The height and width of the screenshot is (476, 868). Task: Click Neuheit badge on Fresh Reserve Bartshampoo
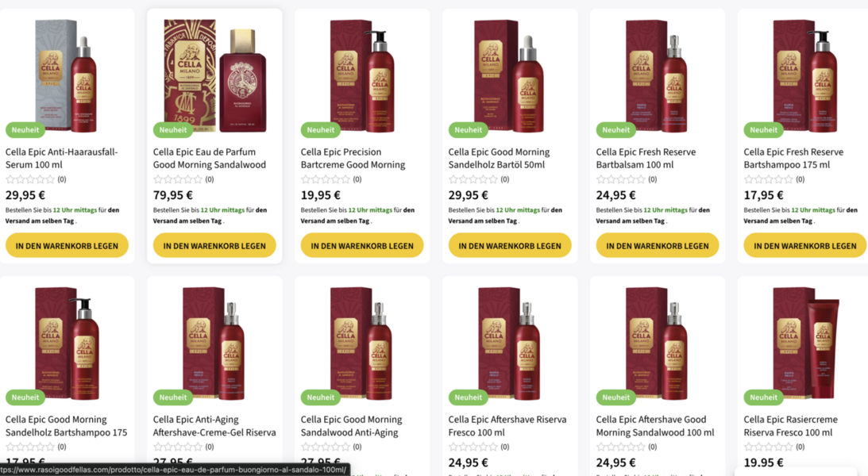click(x=763, y=130)
